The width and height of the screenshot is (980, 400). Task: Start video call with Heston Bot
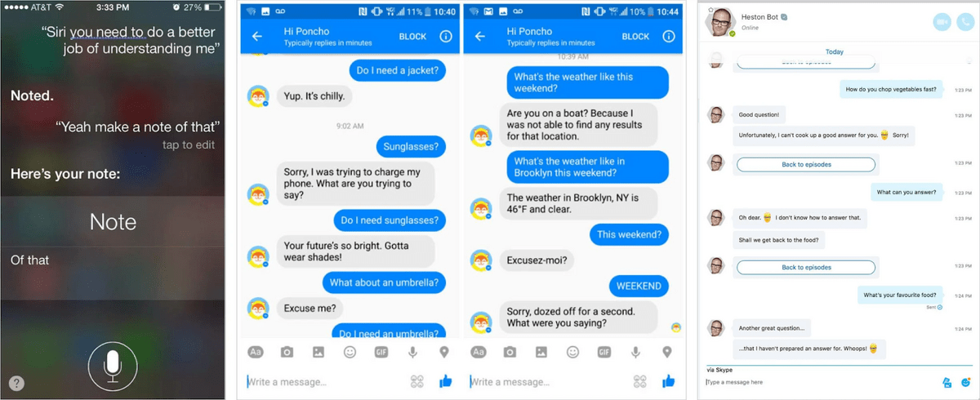(x=942, y=22)
